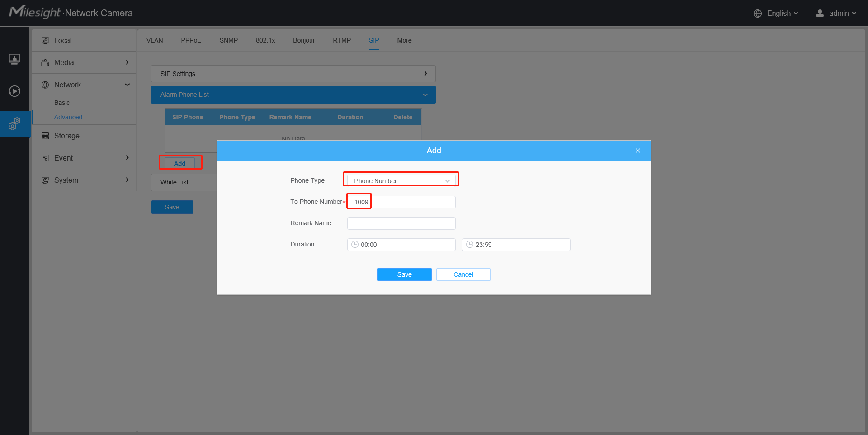Click the clock icon in 00:00 field

click(355, 244)
